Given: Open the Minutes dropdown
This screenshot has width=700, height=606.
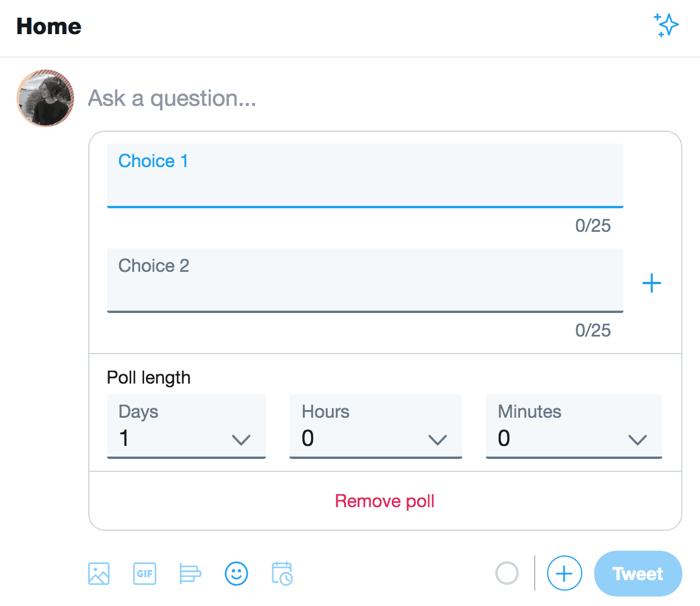Looking at the screenshot, I should (x=574, y=427).
